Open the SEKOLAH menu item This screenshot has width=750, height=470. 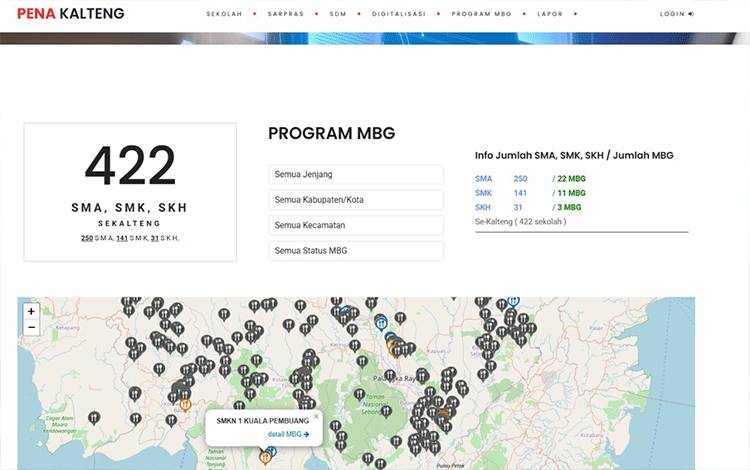tap(224, 14)
